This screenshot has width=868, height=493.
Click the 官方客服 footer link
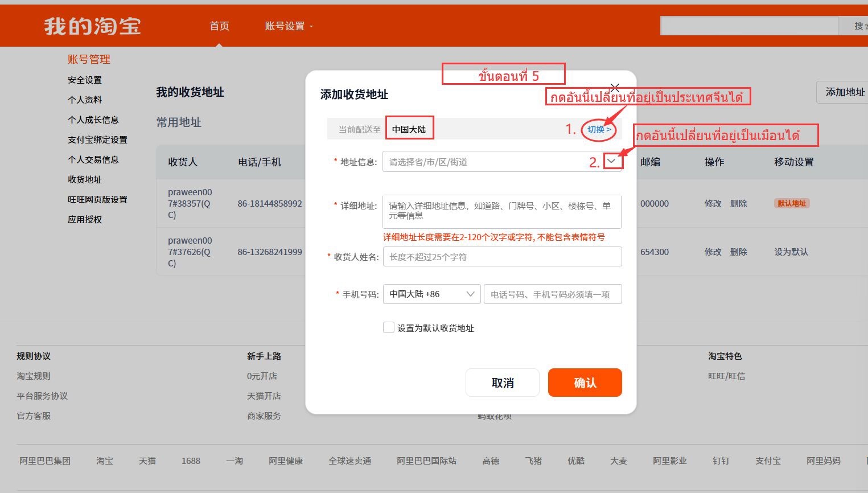pyautogui.click(x=34, y=416)
